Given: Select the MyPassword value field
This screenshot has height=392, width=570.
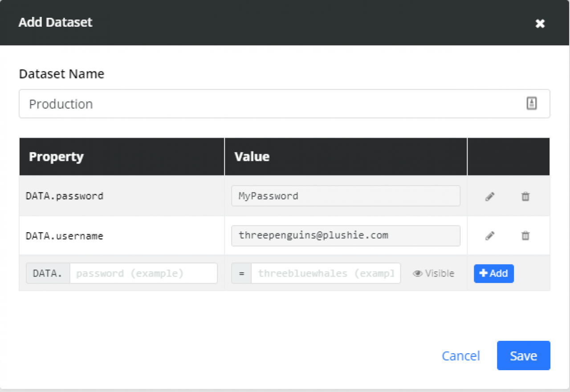Looking at the screenshot, I should pyautogui.click(x=346, y=196).
